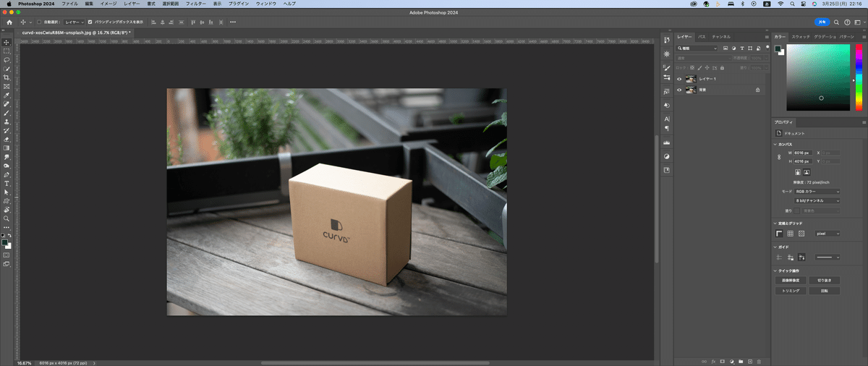
Task: Click the canvas width W field
Action: click(x=803, y=153)
